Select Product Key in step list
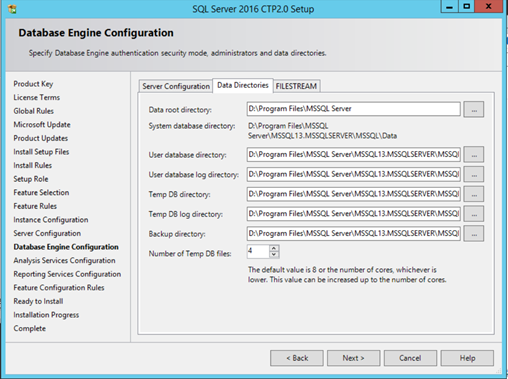Screen dimensions: 508x379 pyautogui.click(x=33, y=84)
